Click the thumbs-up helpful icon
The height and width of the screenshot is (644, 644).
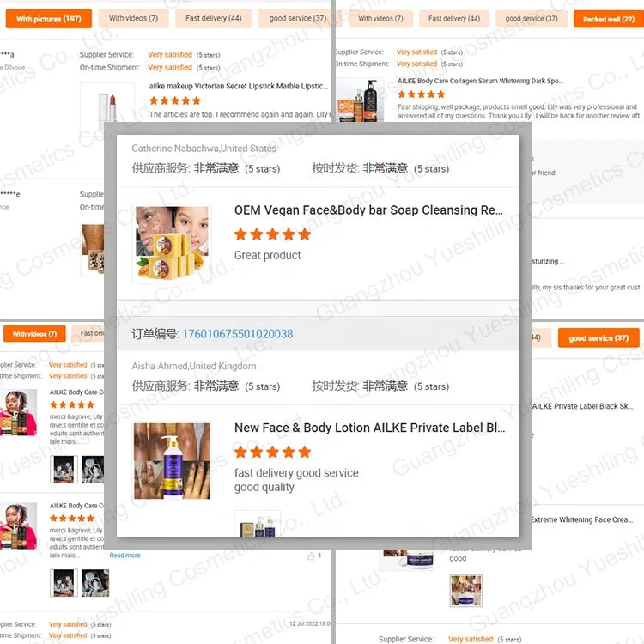click(x=310, y=556)
